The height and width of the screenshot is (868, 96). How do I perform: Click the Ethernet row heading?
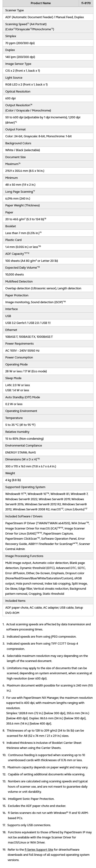click(x=11, y=330)
